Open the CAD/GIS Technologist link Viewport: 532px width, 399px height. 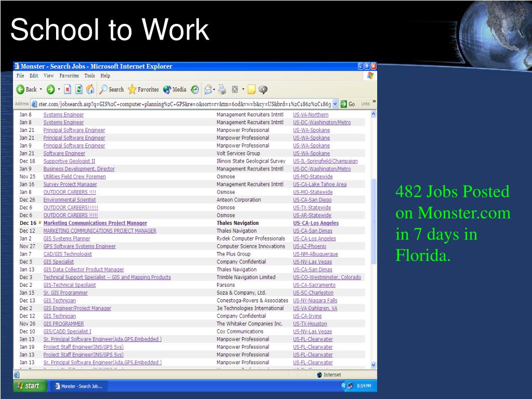point(68,254)
